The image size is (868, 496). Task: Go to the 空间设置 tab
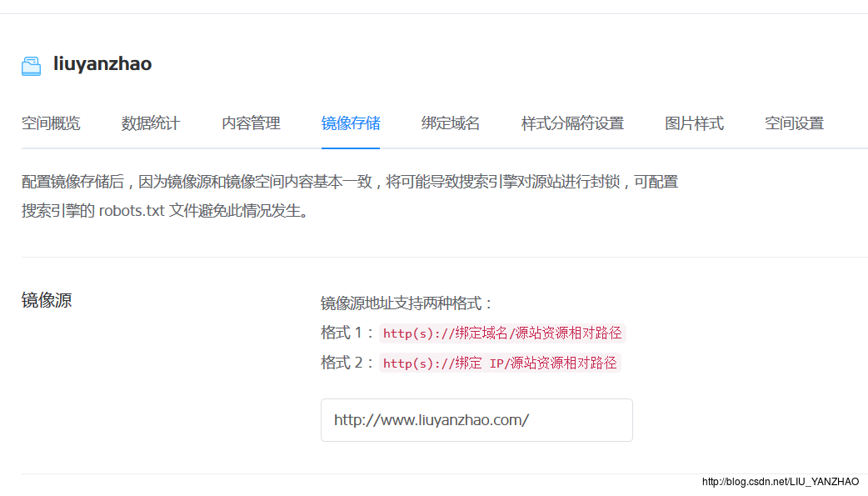click(794, 123)
